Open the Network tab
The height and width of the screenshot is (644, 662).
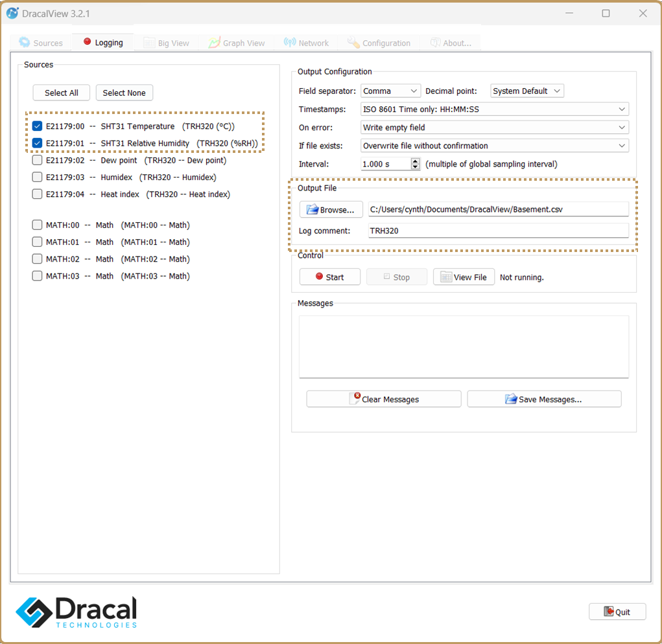[x=306, y=43]
